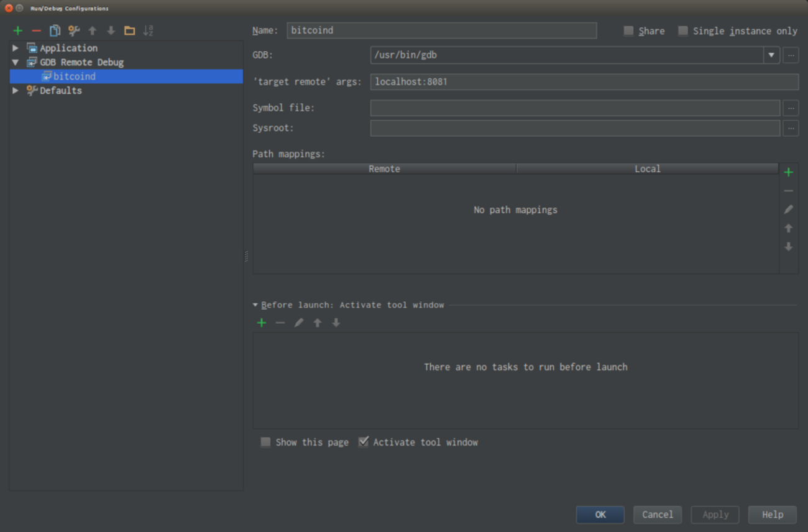Sort configurations alphabetically
The height and width of the screenshot is (532, 808).
(148, 30)
